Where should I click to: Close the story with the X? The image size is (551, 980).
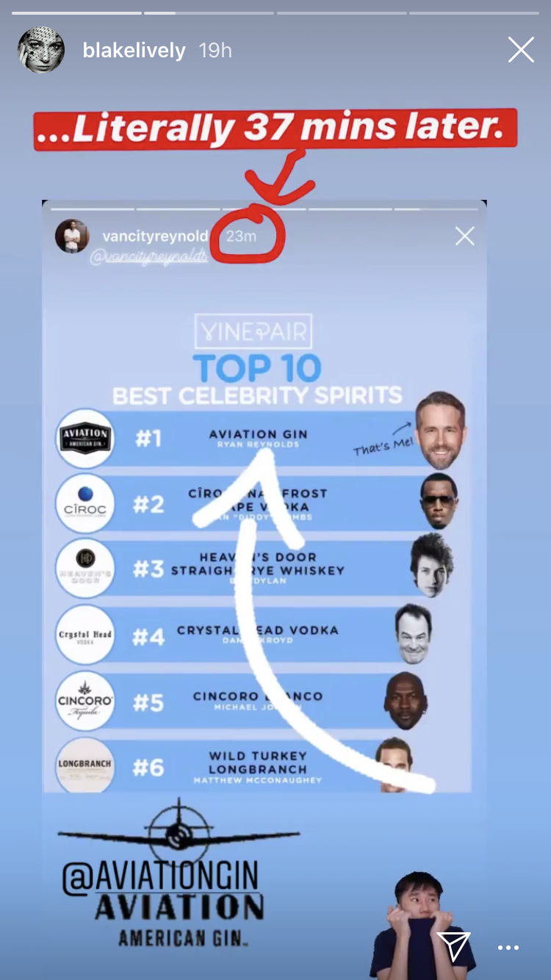[x=521, y=50]
